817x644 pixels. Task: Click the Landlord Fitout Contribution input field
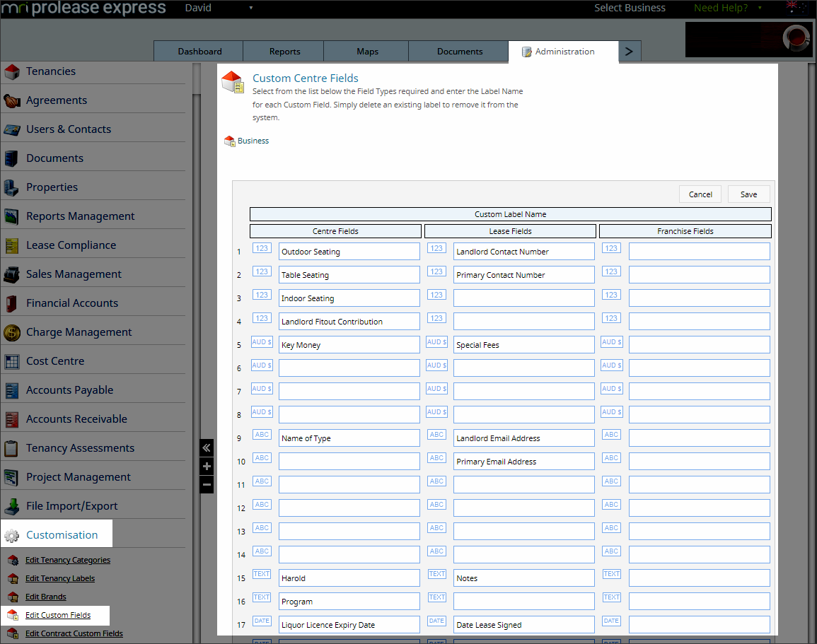(x=349, y=321)
